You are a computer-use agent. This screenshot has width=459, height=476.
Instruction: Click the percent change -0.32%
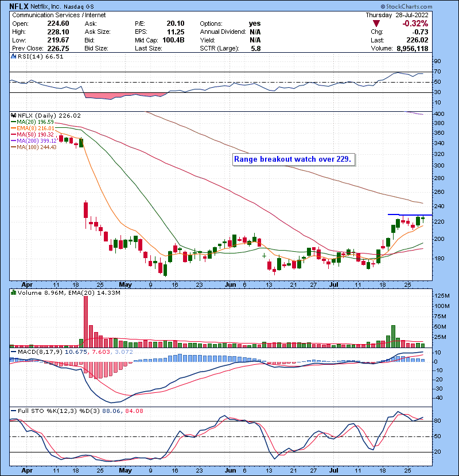tap(415, 24)
